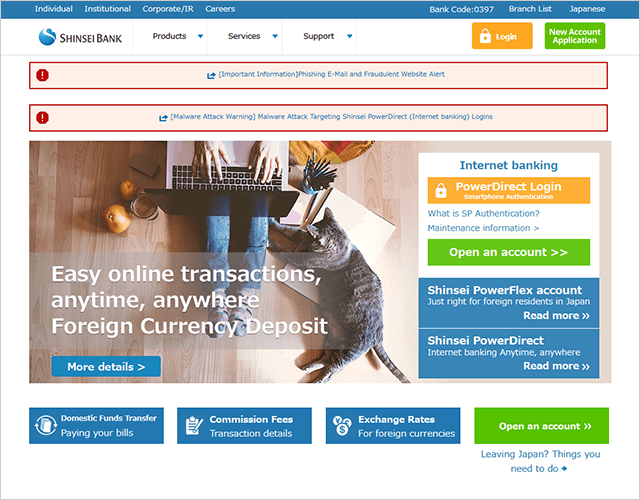640x500 pixels.
Task: Click Read more under Shinsei PowerFlex account
Action: pos(556,316)
